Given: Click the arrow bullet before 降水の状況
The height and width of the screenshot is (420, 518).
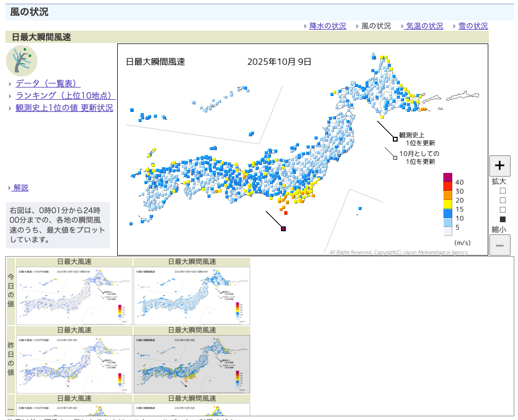Looking at the screenshot, I should [306, 26].
